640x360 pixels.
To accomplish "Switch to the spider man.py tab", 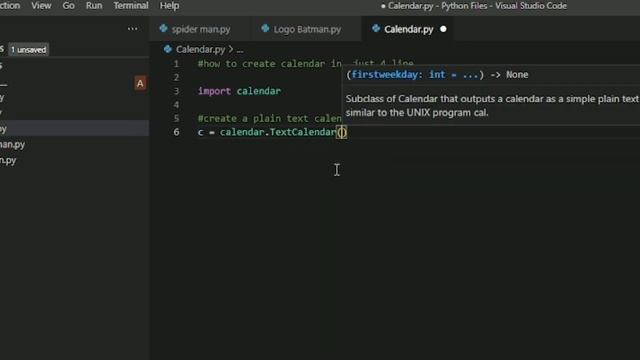I will click(x=200, y=29).
